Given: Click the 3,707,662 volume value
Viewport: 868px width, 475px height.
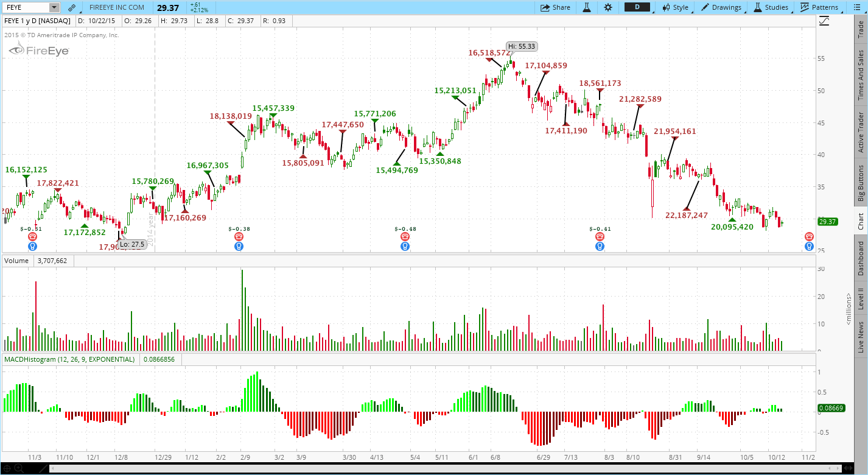Looking at the screenshot, I should click(52, 261).
